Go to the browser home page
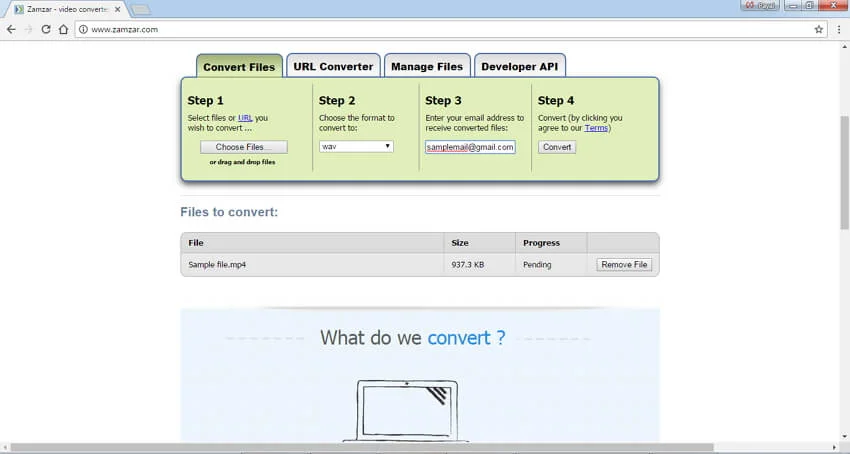Viewport: 850px width, 454px height. pos(63,29)
